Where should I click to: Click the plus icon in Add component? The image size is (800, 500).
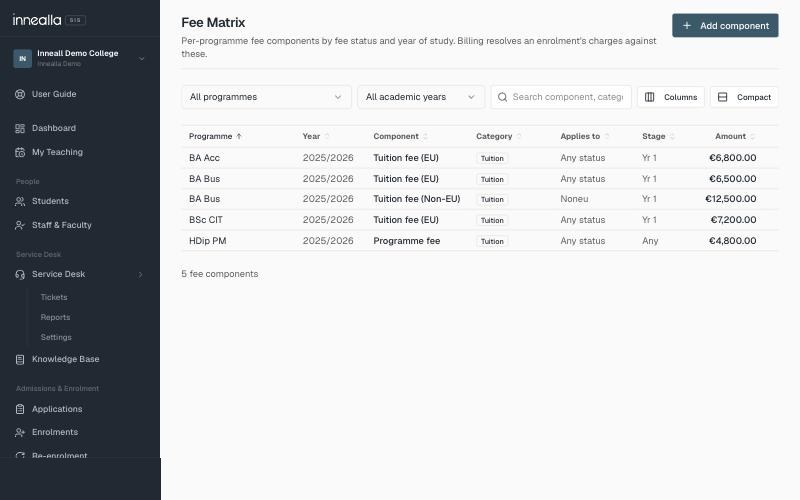pos(687,26)
